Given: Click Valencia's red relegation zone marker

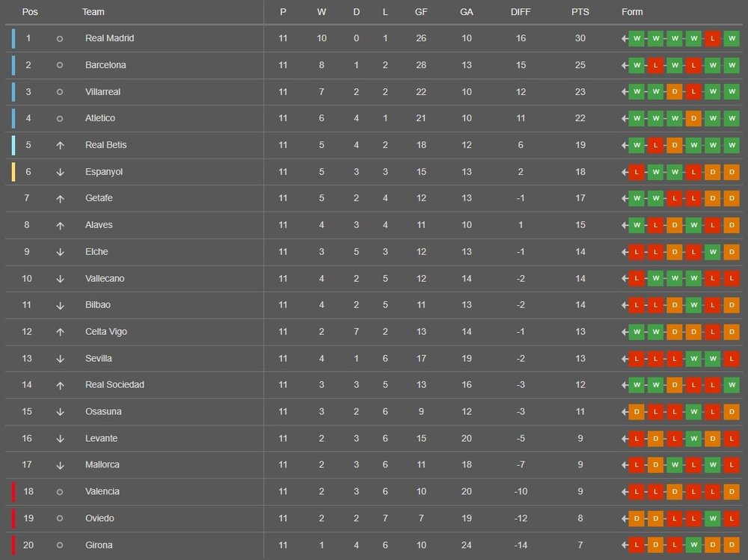Looking at the screenshot, I should (x=13, y=492).
